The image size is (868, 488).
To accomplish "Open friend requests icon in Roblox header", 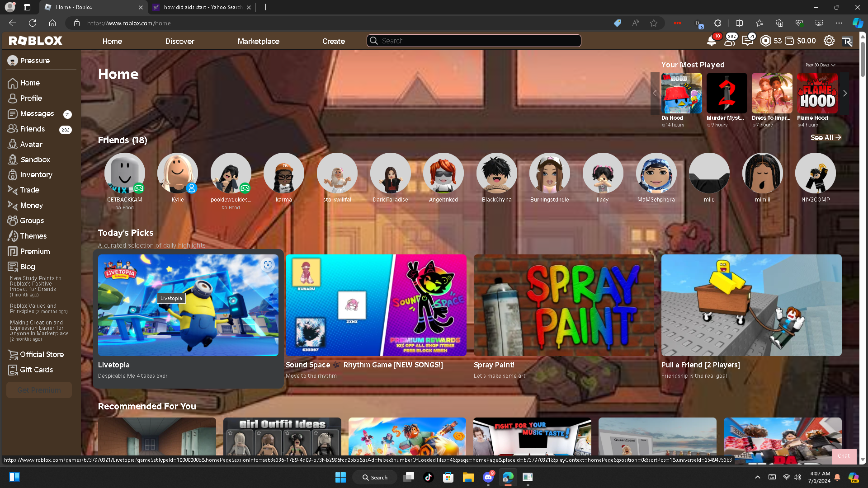I will [x=729, y=41].
